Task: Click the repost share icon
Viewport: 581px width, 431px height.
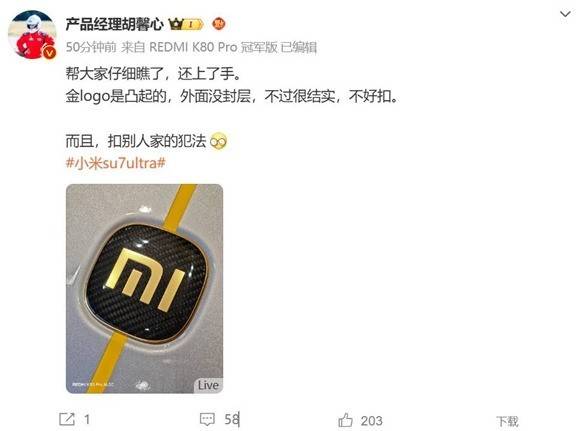Action: [67, 419]
